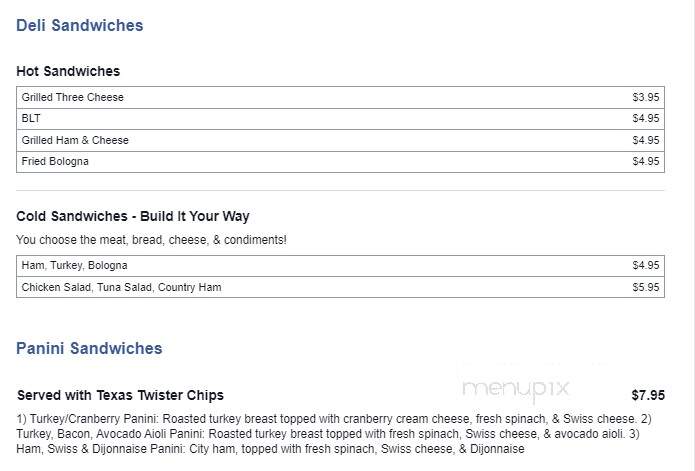
Task: Click the Served with Texas Twister Chips title
Action: [121, 395]
